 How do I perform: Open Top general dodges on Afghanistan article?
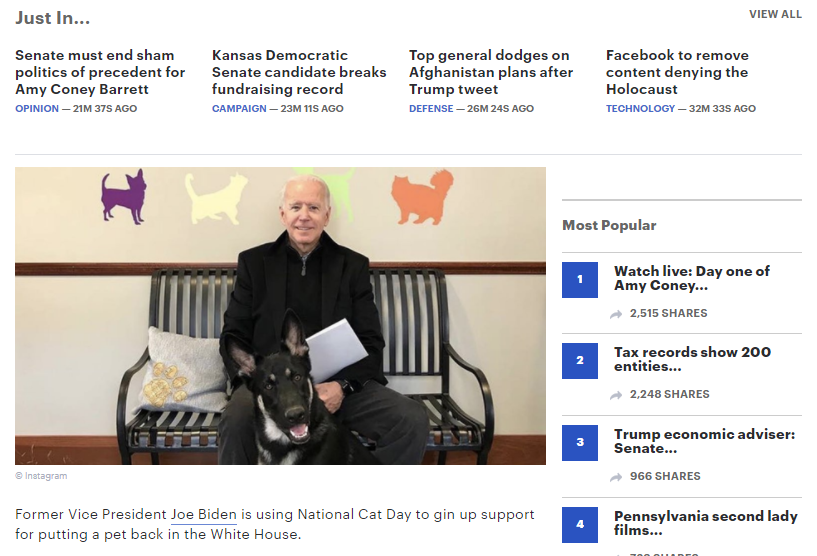491,72
